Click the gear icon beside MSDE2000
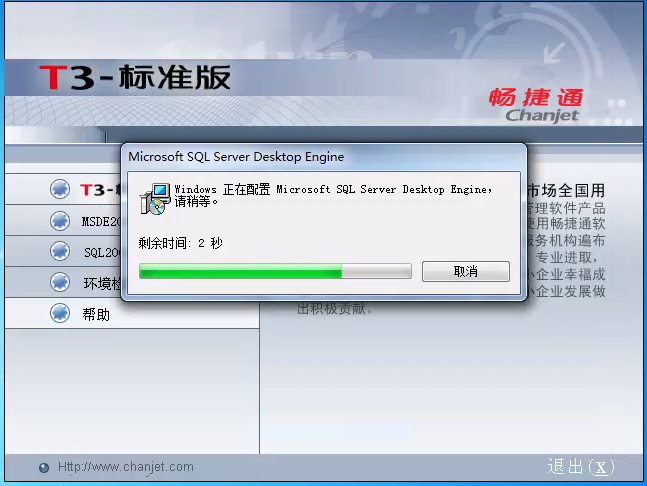This screenshot has height=486, width=647. coord(60,221)
